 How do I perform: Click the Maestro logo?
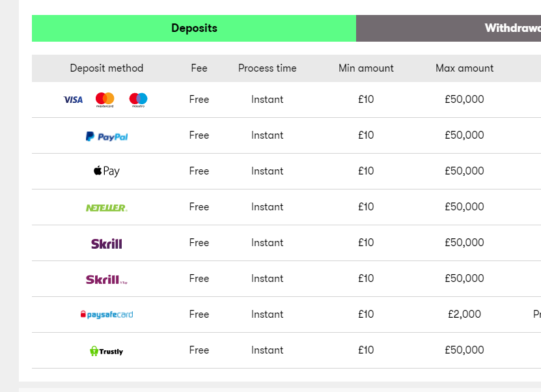(138, 100)
